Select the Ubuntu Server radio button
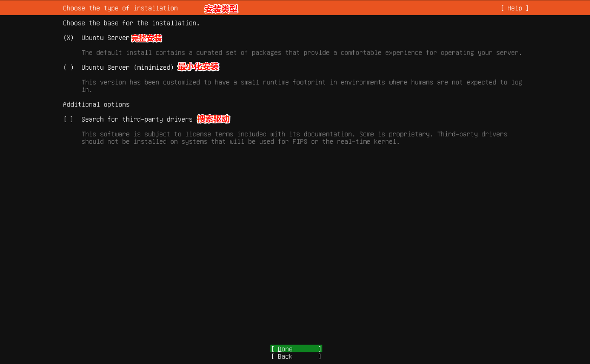Screen dimensions: 590x364 coord(68,38)
